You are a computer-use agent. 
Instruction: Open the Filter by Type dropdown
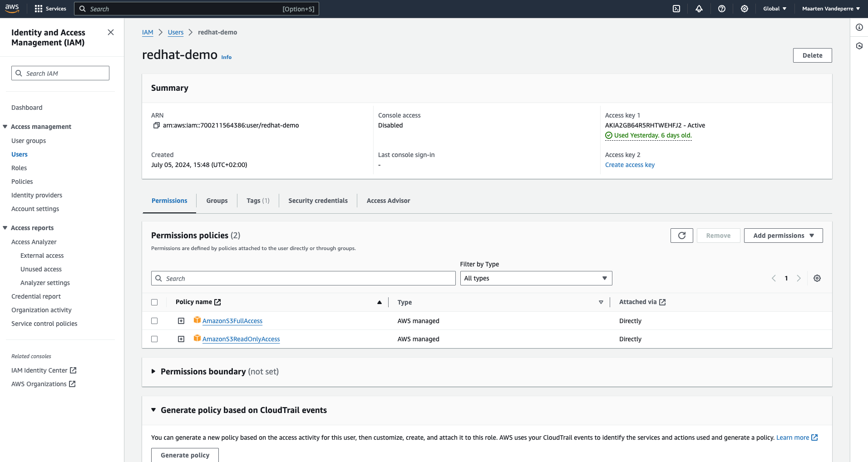(x=536, y=278)
